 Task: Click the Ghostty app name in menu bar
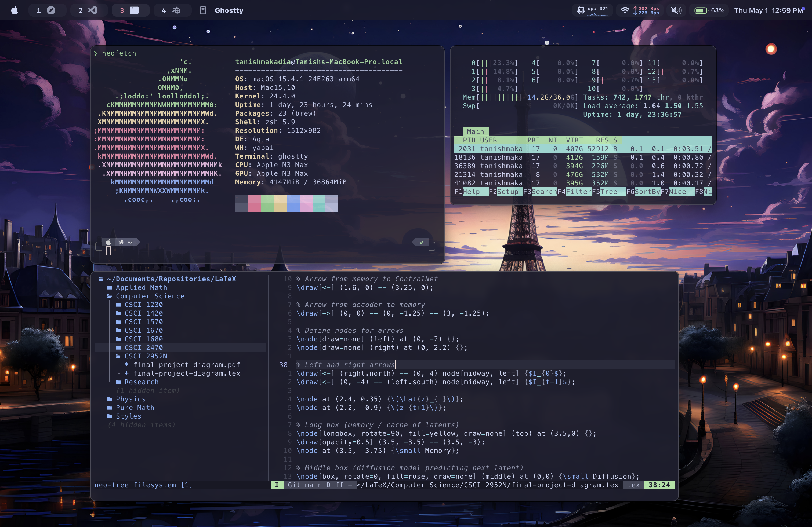pyautogui.click(x=229, y=10)
